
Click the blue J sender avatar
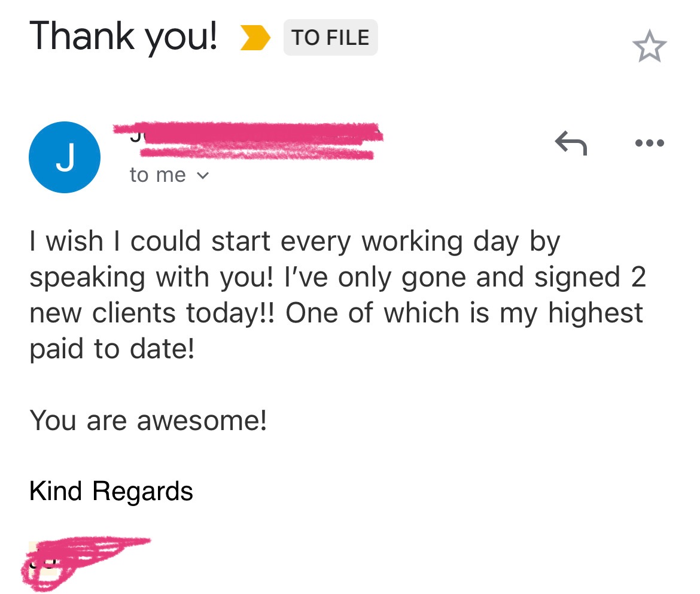(x=65, y=157)
